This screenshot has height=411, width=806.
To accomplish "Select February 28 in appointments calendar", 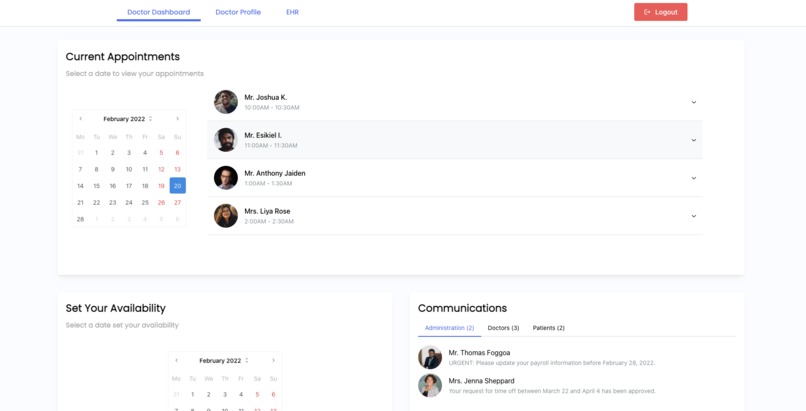I will coord(80,219).
